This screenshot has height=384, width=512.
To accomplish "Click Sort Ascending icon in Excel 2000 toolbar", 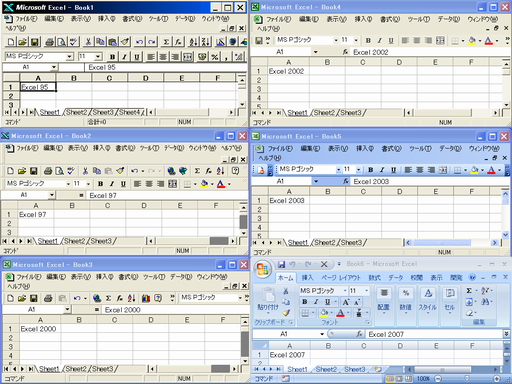I will [131, 298].
